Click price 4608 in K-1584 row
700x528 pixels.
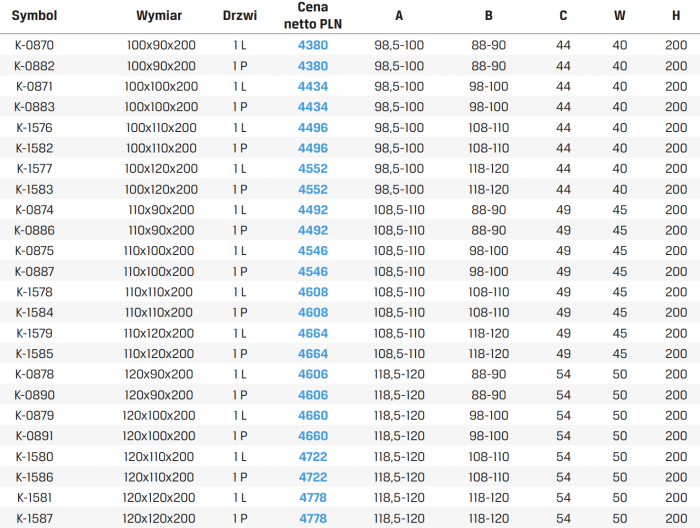tap(313, 312)
